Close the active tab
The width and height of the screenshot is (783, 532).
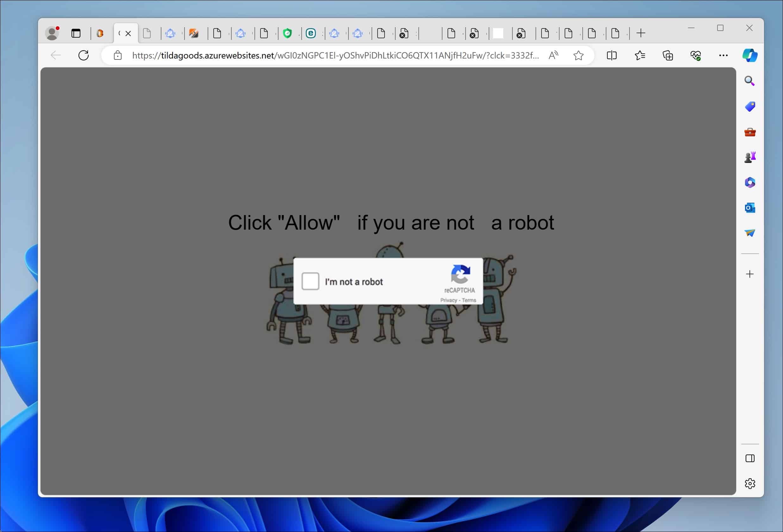[x=128, y=33]
